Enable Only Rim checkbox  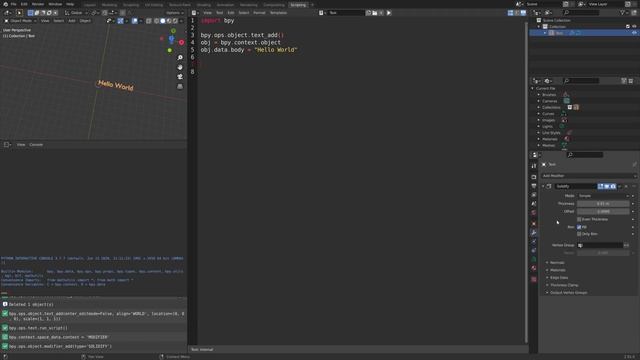click(579, 234)
